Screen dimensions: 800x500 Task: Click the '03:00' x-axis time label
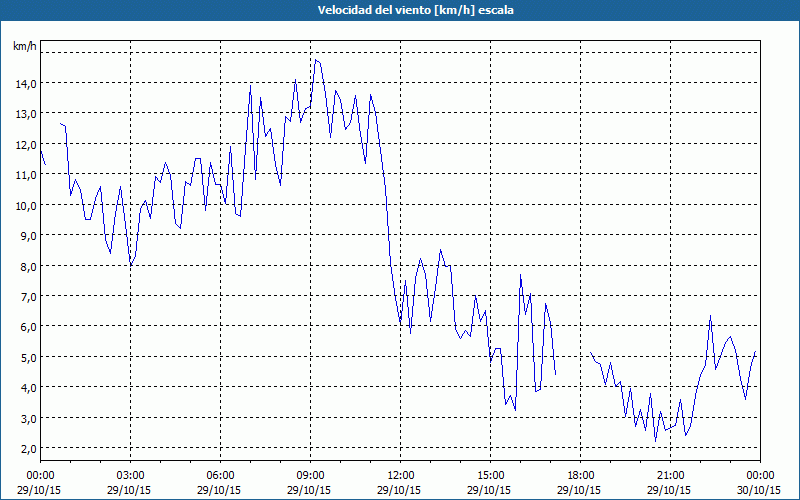130,476
